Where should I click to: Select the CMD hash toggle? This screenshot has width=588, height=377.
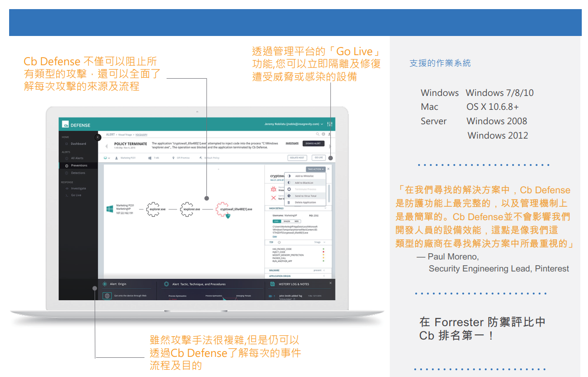coord(276,221)
